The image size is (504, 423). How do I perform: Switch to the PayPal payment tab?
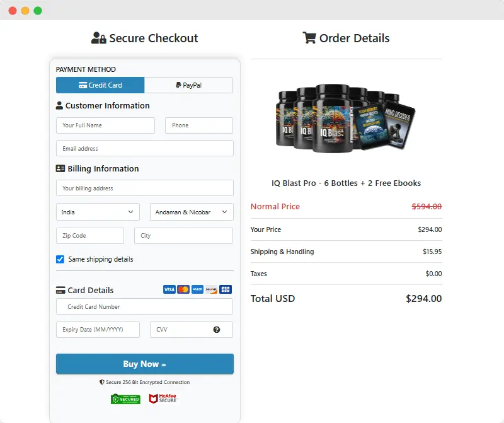pyautogui.click(x=188, y=85)
